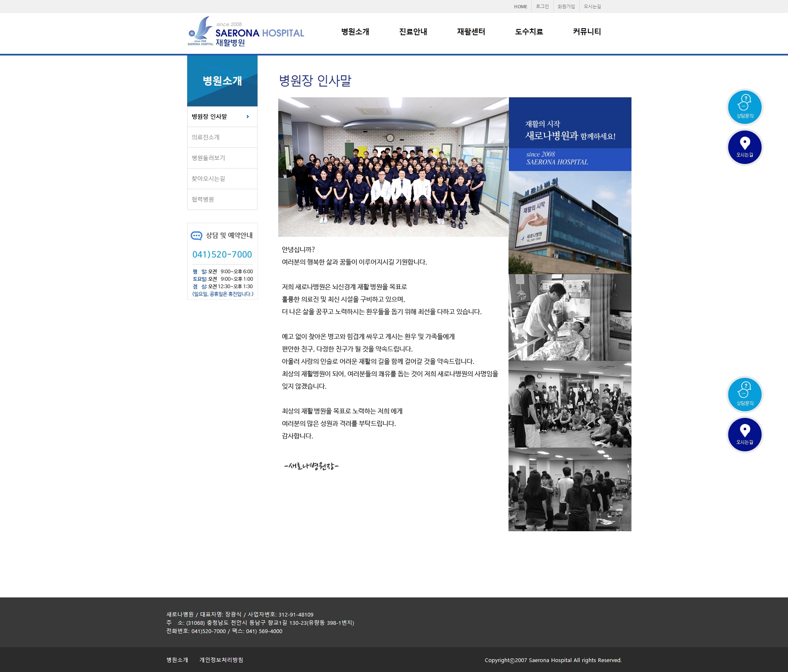Image resolution: width=788 pixels, height=672 pixels.
Task: Select 의료진소개 in the sidebar
Action: [222, 137]
